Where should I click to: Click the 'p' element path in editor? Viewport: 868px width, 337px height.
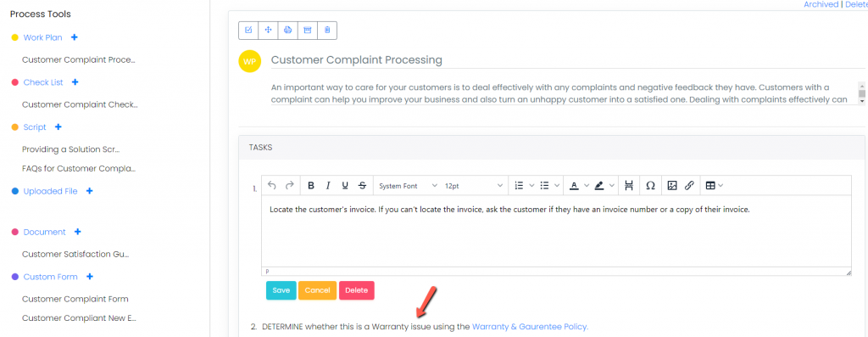pyautogui.click(x=267, y=272)
